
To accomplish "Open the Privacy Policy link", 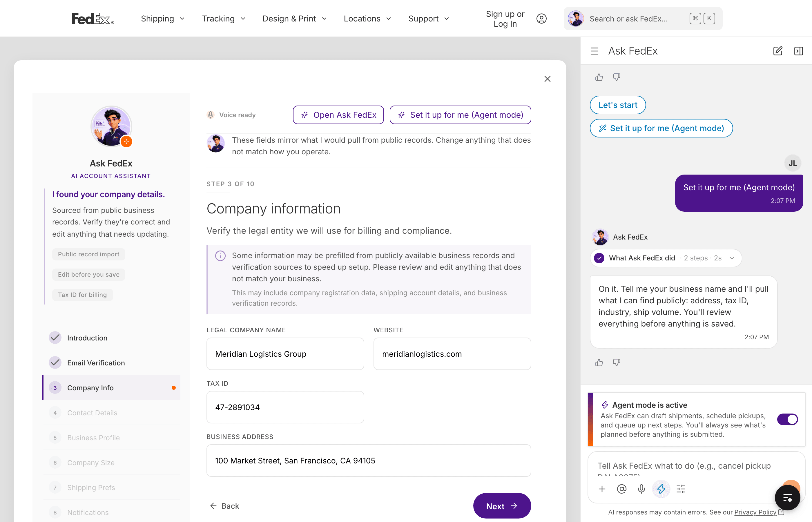I will pyautogui.click(x=755, y=512).
